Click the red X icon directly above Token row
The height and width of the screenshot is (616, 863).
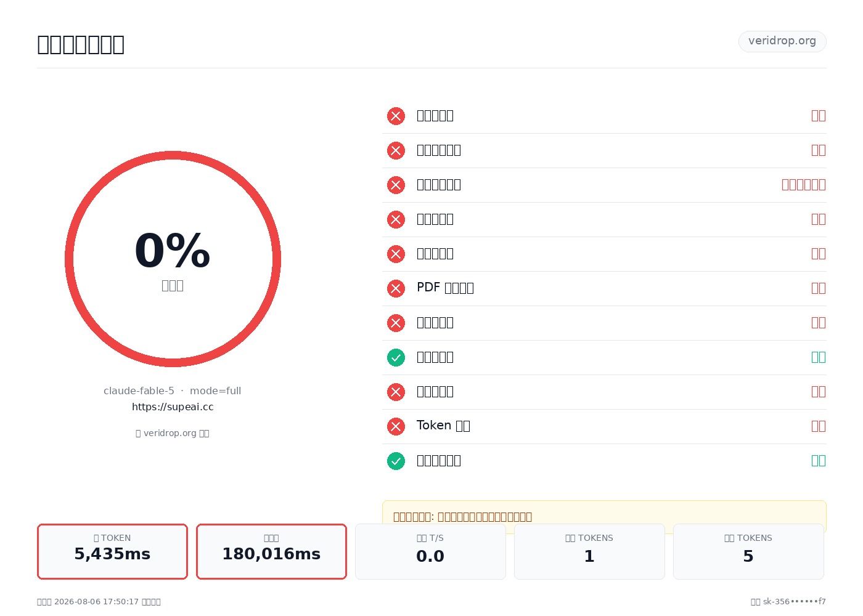(396, 392)
